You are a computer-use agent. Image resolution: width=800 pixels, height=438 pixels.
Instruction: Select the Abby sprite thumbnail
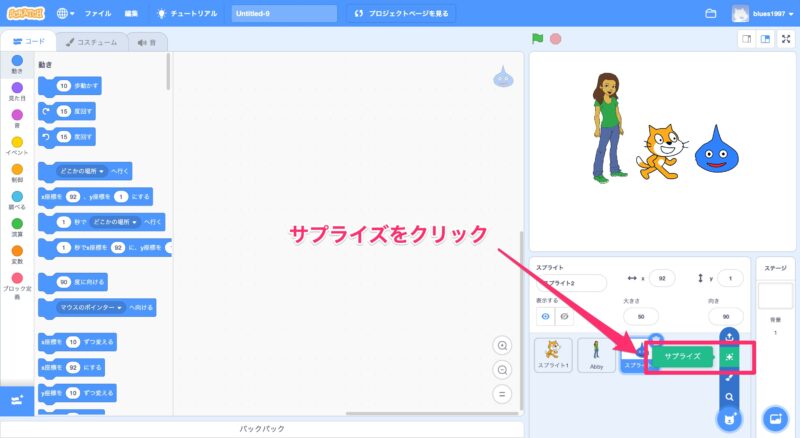click(x=596, y=355)
